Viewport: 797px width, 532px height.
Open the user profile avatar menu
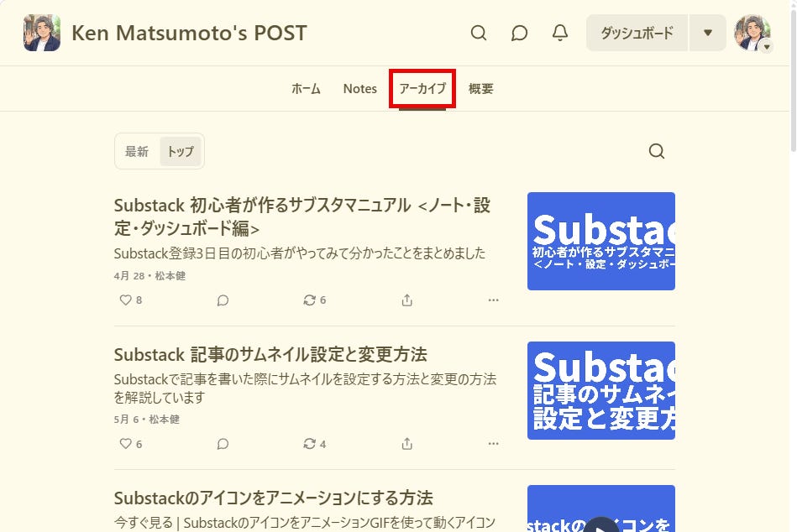pos(752,33)
